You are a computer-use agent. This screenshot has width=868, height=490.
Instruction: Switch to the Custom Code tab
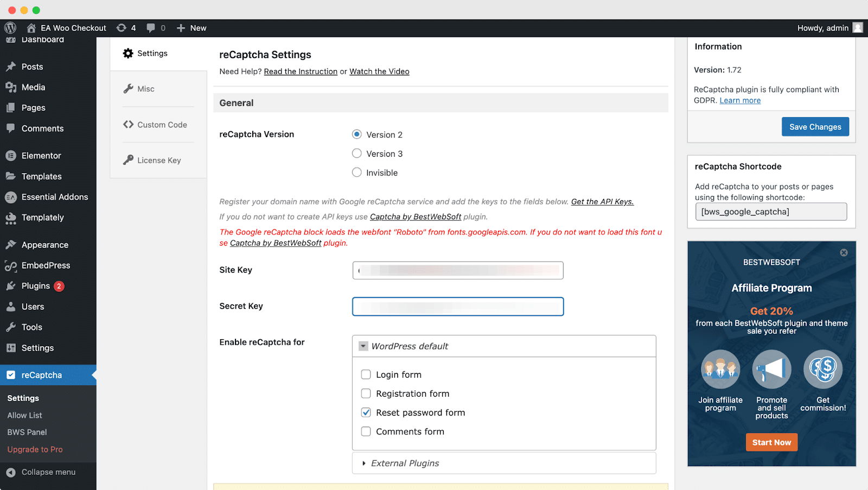161,124
